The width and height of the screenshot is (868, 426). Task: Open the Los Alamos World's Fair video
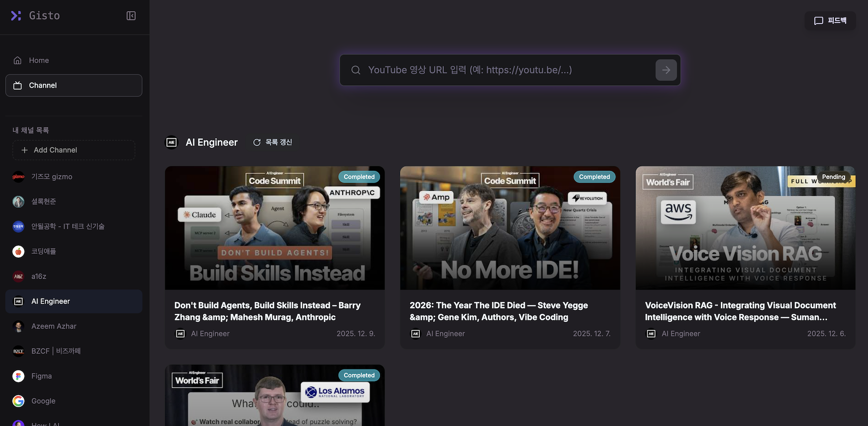(x=275, y=395)
